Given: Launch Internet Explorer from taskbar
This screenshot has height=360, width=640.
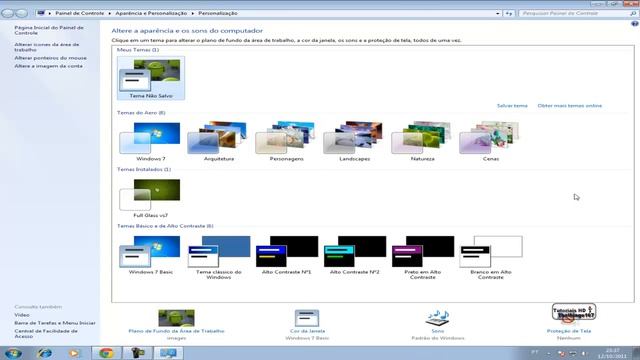Looking at the screenshot, I should point(44,353).
